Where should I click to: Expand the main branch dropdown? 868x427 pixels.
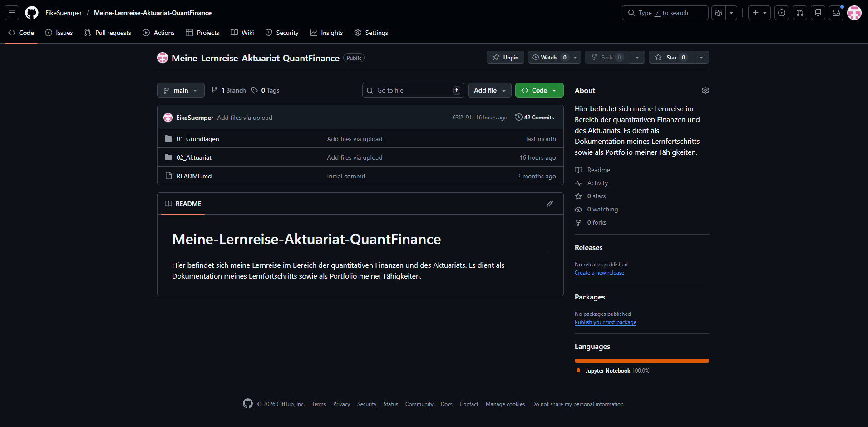tap(181, 90)
